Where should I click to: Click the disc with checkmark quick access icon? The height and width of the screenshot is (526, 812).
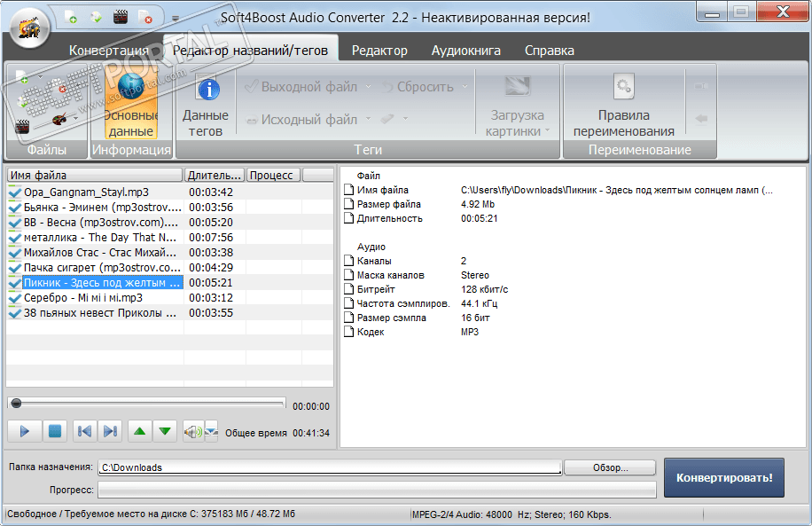(96, 18)
